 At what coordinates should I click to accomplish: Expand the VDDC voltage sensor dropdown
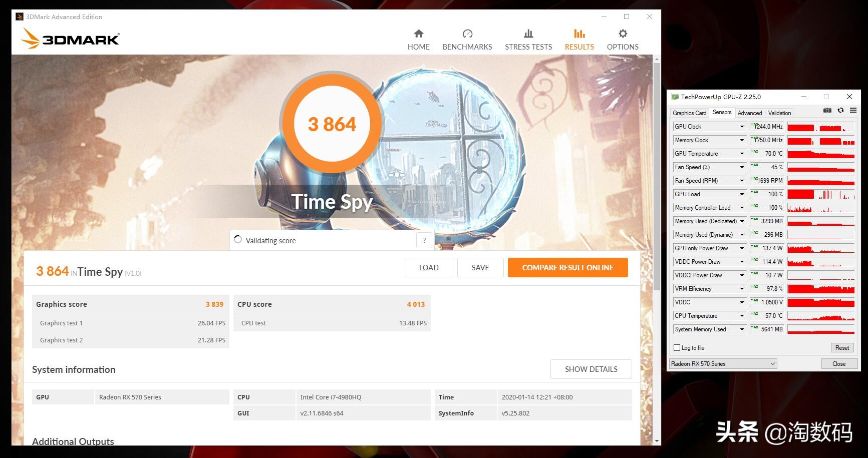click(x=742, y=302)
